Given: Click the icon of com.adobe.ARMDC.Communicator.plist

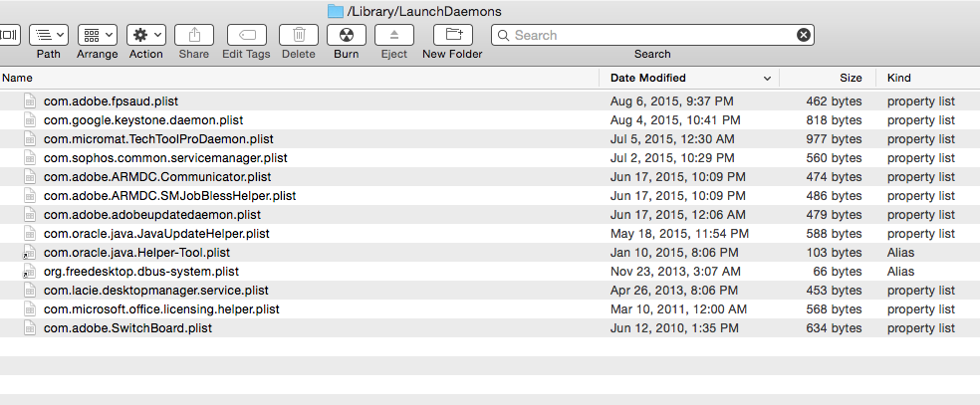Looking at the screenshot, I should click(x=29, y=176).
